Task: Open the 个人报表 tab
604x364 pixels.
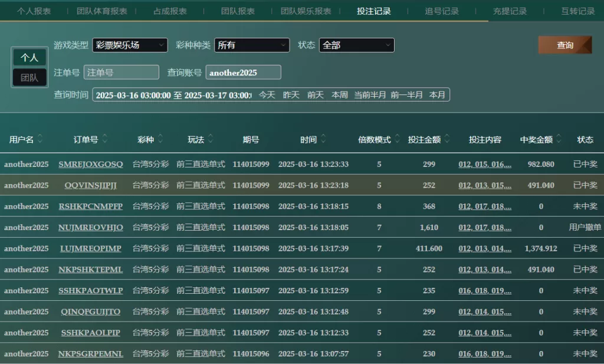Action: 34,11
